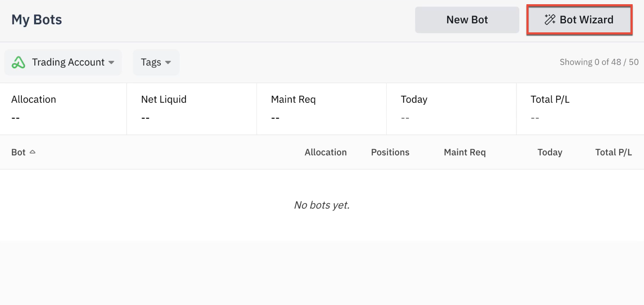
Task: Sort table by Maint Req column header
Action: [x=465, y=152]
